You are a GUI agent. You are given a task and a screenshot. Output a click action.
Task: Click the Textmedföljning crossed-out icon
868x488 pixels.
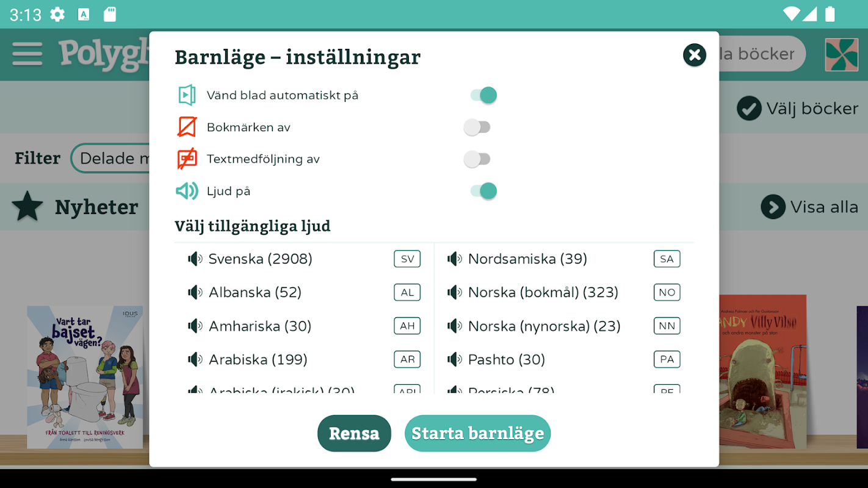(187, 159)
